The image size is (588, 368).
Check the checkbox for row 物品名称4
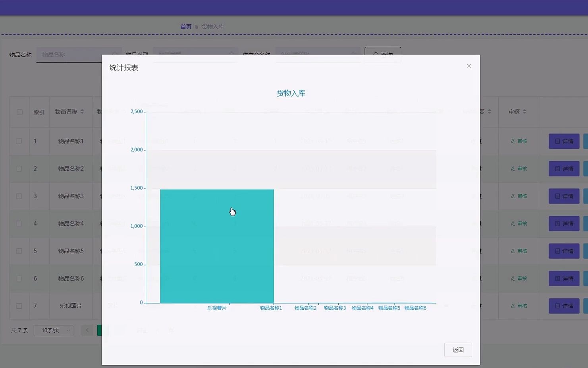tap(19, 223)
